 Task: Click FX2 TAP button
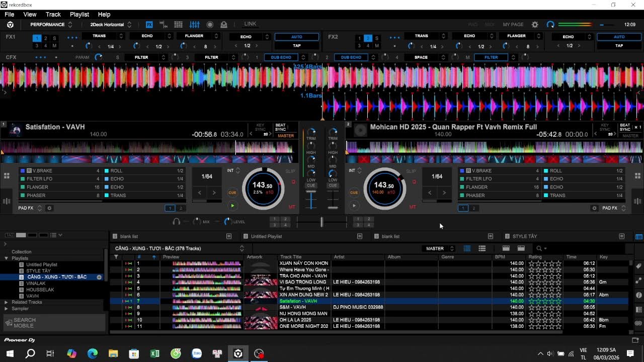click(619, 46)
